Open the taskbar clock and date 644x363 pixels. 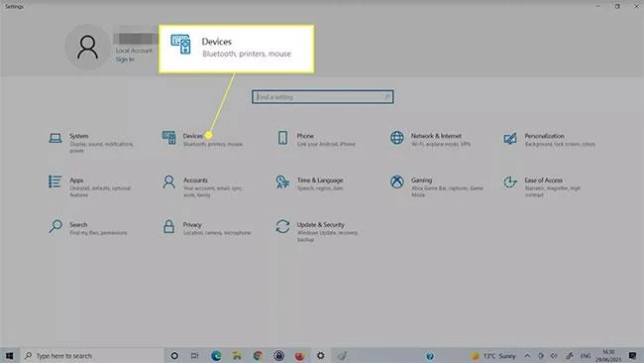coord(608,356)
